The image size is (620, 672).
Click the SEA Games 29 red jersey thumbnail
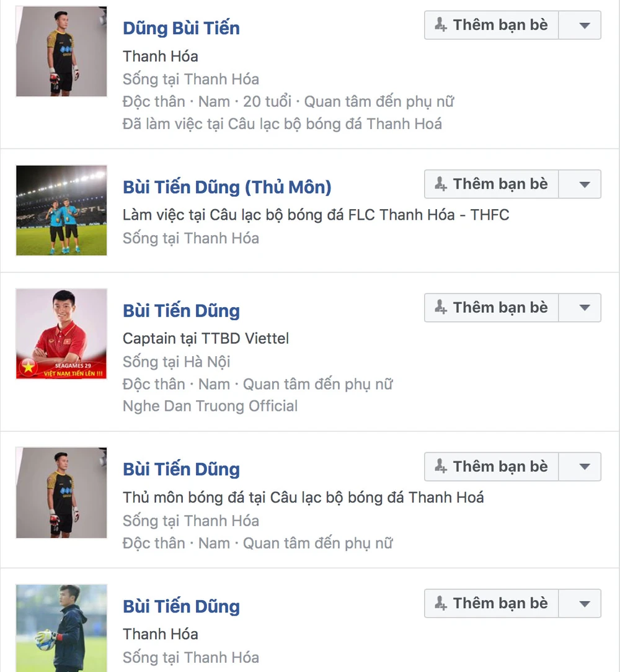pos(61,334)
